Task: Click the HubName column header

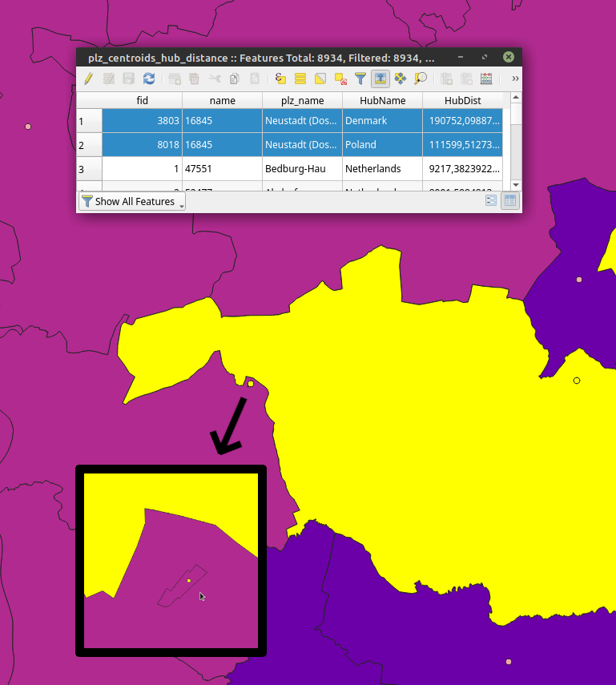Action: [382, 100]
